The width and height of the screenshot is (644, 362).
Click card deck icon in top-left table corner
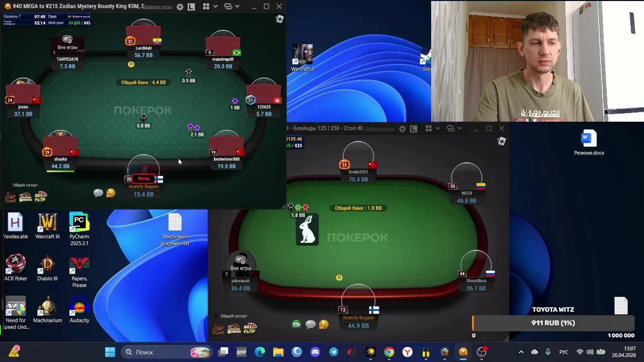pos(279,19)
